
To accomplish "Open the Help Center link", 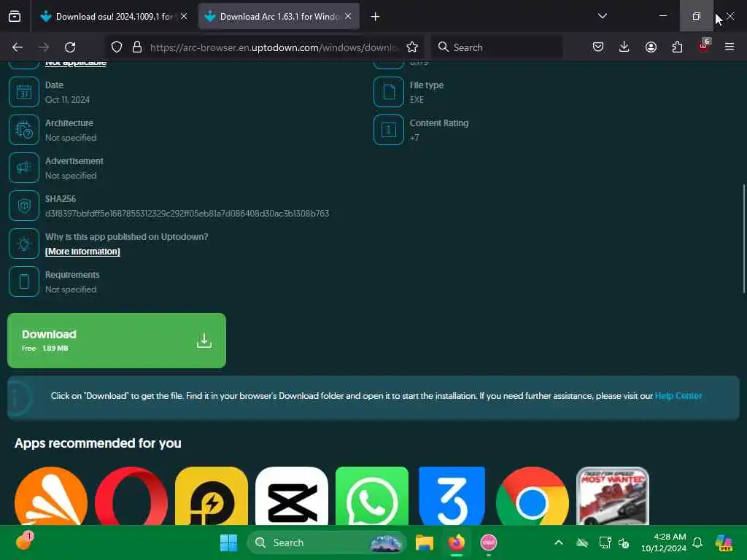I will (x=678, y=396).
